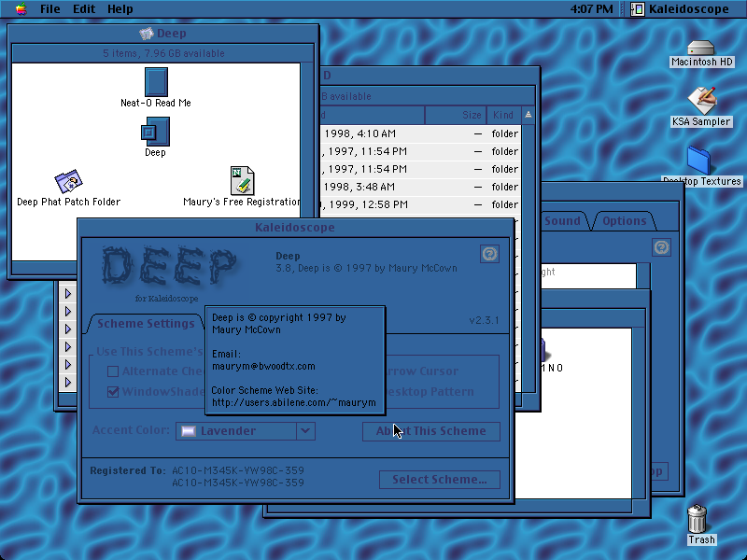Select the KSA Sampler desktop icon
The height and width of the screenshot is (560, 747).
tap(701, 101)
